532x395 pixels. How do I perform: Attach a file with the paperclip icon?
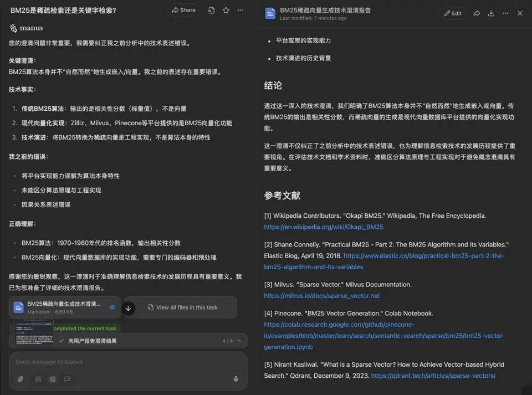point(21,379)
